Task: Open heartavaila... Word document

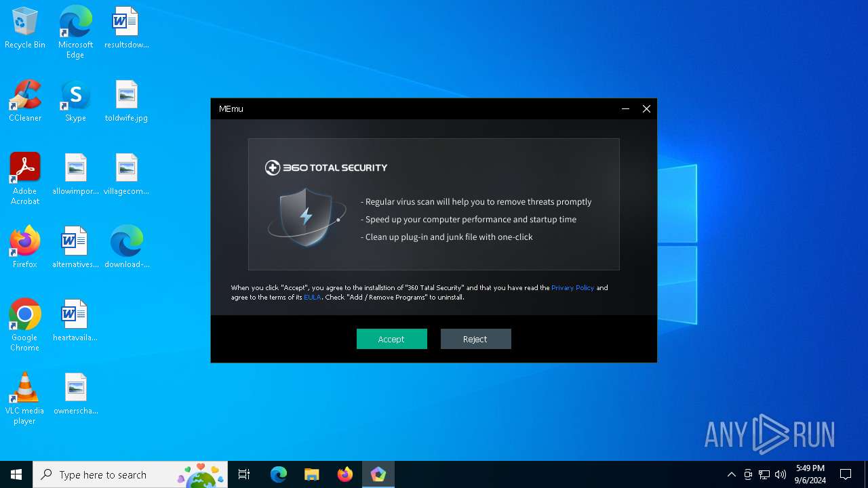Action: [x=75, y=321]
